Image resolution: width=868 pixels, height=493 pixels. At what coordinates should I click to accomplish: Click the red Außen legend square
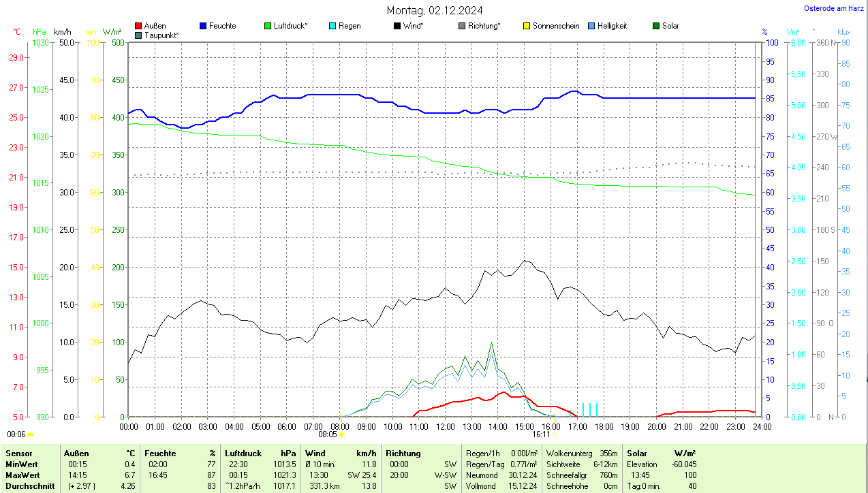138,26
